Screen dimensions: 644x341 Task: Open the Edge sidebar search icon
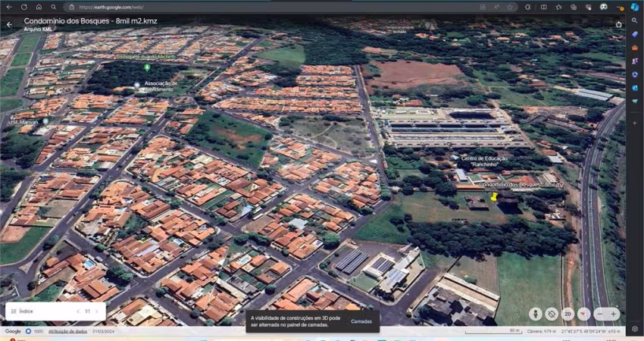635,20
